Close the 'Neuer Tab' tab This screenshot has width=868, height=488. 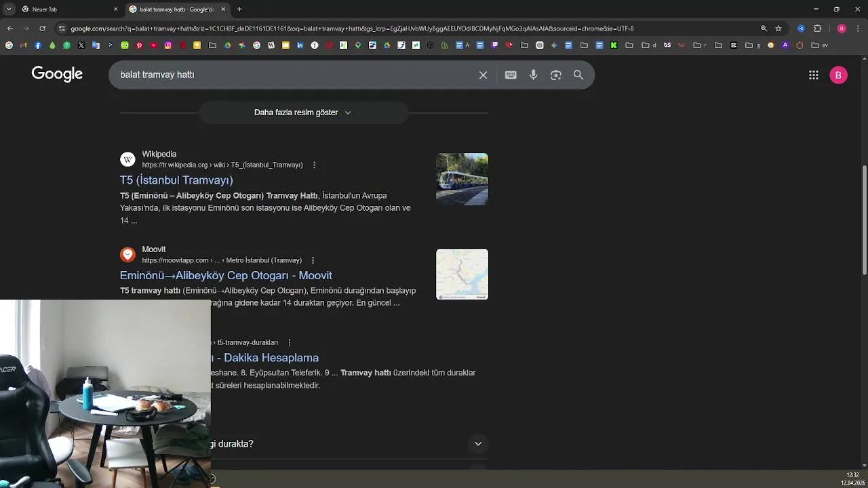115,9
